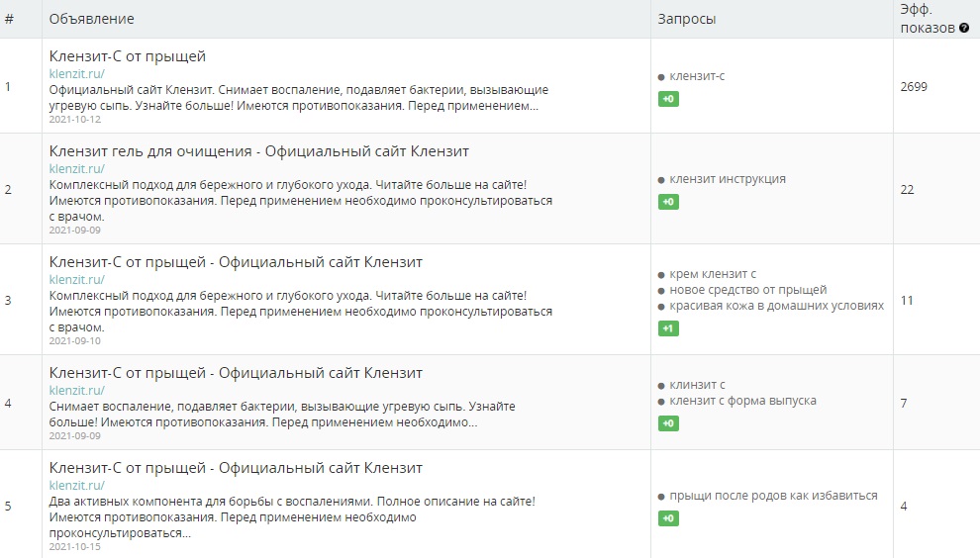Click the query клинзит с
This screenshot has width=980, height=558.
pos(698,385)
